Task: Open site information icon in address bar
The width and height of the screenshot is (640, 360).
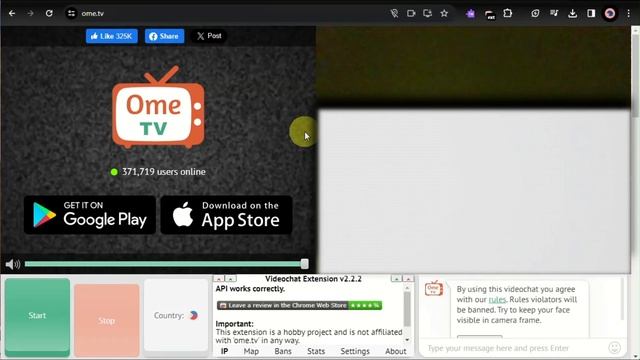Action: tap(71, 13)
